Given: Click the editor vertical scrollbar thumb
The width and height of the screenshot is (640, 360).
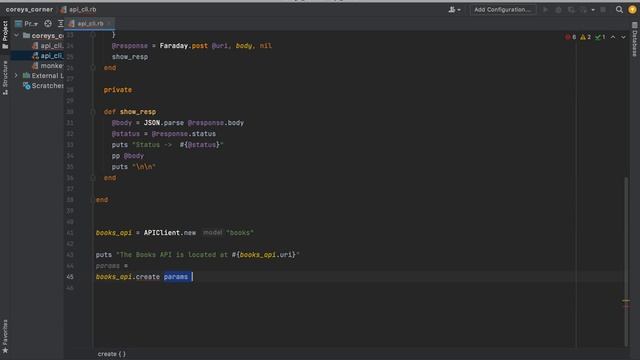Looking at the screenshot, I should point(626,261).
